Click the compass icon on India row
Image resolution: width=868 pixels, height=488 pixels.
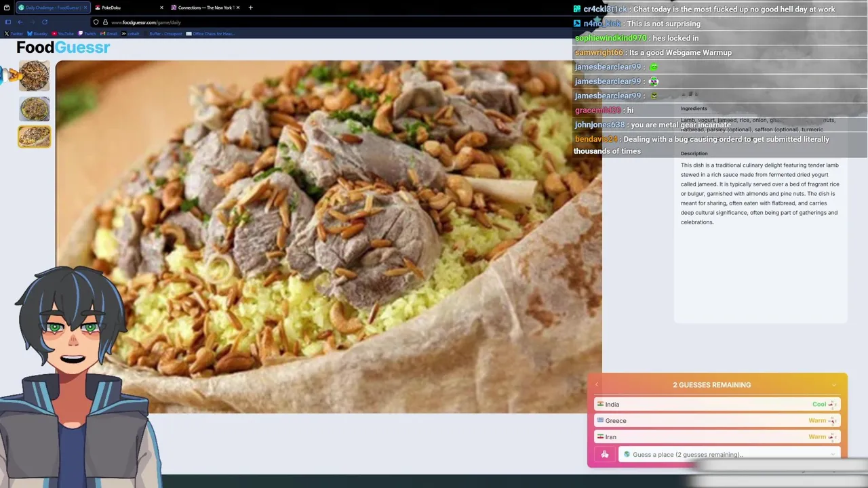click(x=832, y=404)
